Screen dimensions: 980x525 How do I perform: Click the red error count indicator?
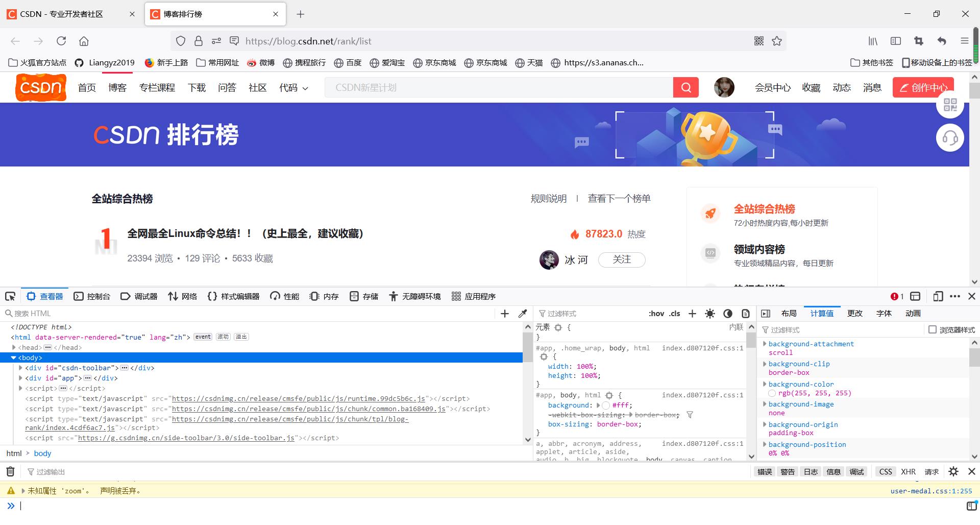click(x=897, y=296)
